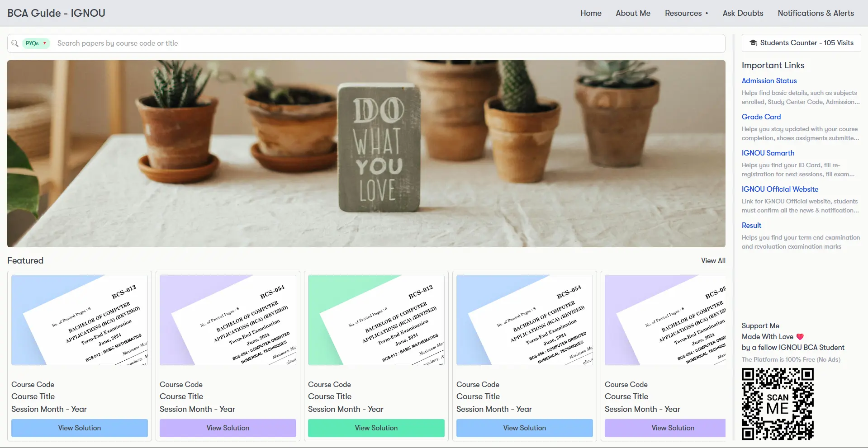Screen dimensions: 868x448
Task: Visit the IGNOU Samarth link
Action: pos(768,153)
